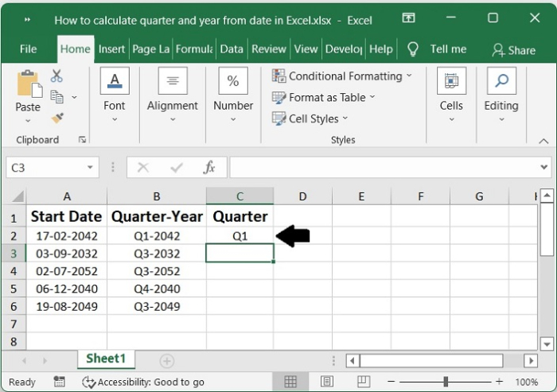The height and width of the screenshot is (392, 557).
Task: Add a new sheet with plus icon
Action: (166, 361)
